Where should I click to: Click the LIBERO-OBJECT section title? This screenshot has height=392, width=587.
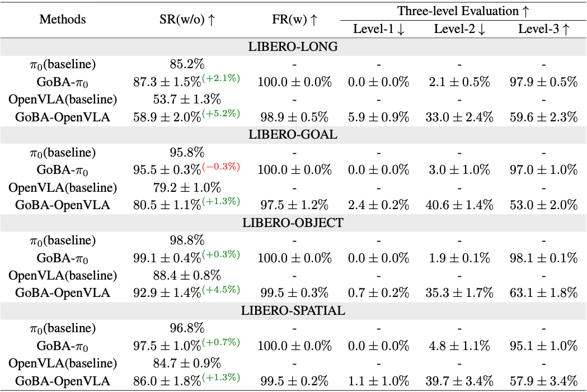(293, 223)
